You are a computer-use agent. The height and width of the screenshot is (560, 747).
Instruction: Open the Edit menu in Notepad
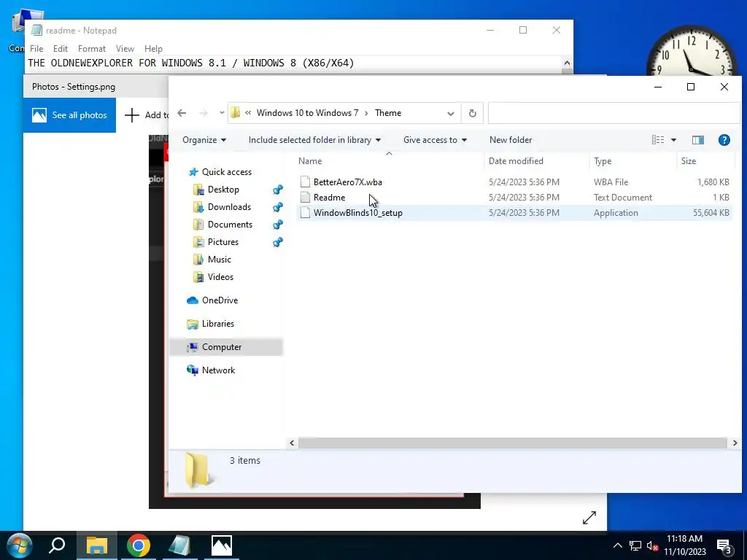tap(60, 49)
